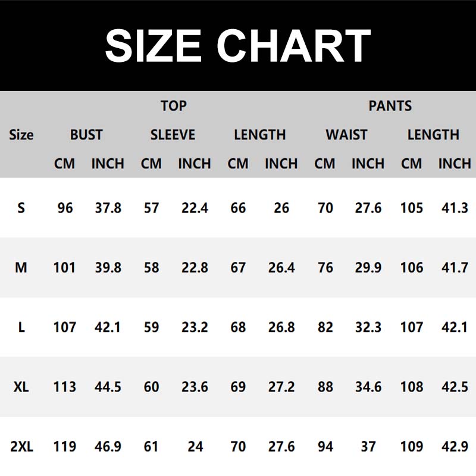The width and height of the screenshot is (476, 476).
Task: Select the WAIST column header
Action: [346, 134]
